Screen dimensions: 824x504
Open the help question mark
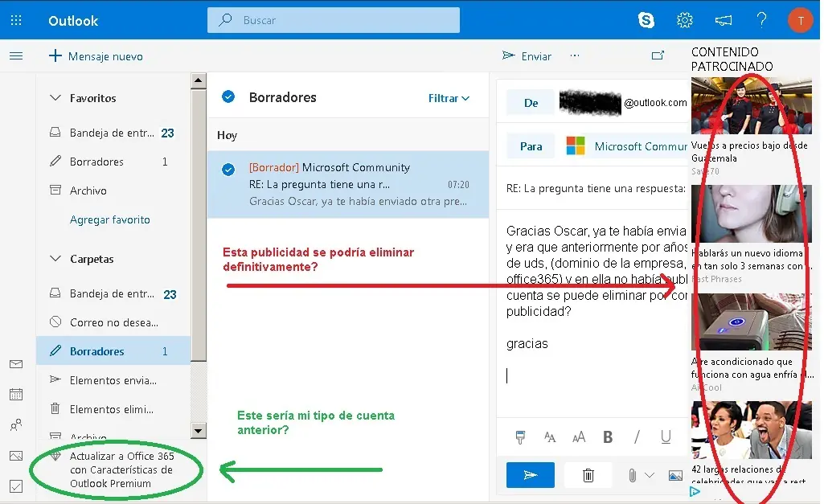761,20
